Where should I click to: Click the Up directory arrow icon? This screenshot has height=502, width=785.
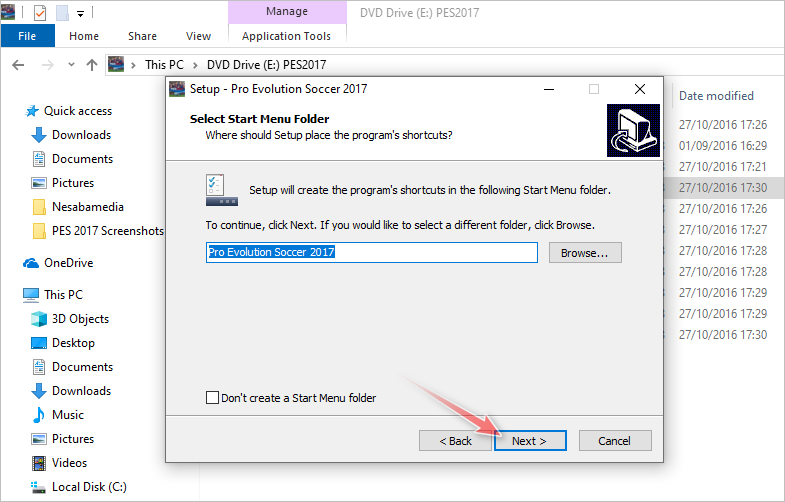tap(92, 65)
